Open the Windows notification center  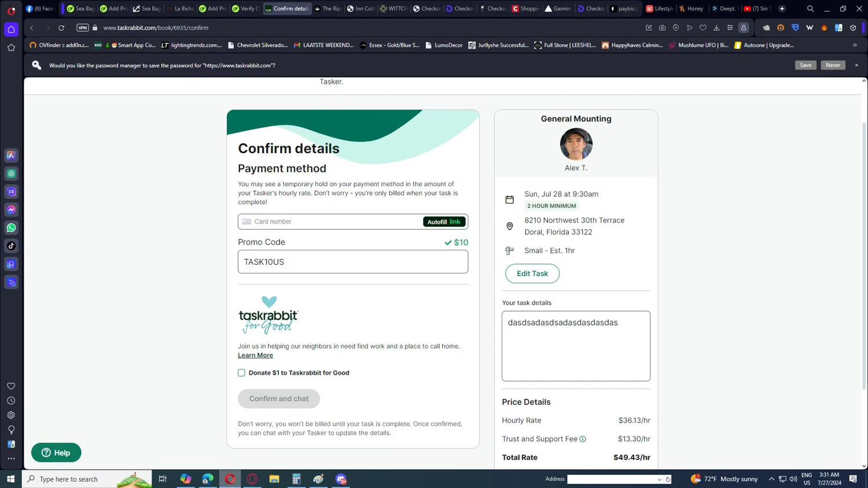853,479
